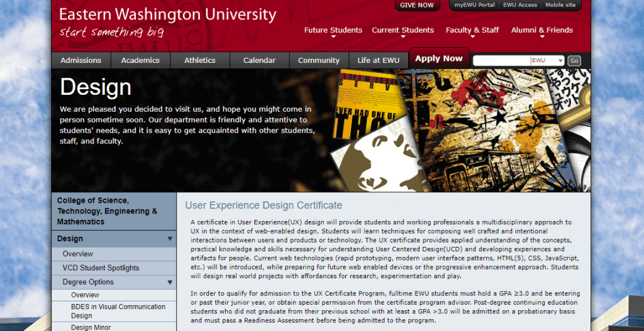644x331 pixels.
Task: Switch to the Mobile site link
Action: 560,5
